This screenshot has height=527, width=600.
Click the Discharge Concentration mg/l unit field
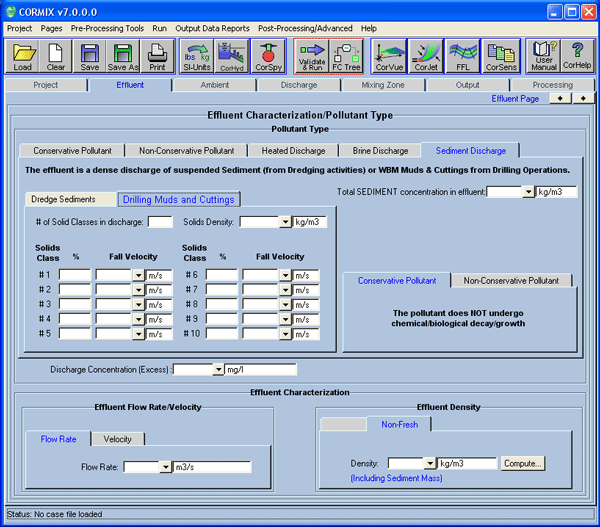click(261, 370)
